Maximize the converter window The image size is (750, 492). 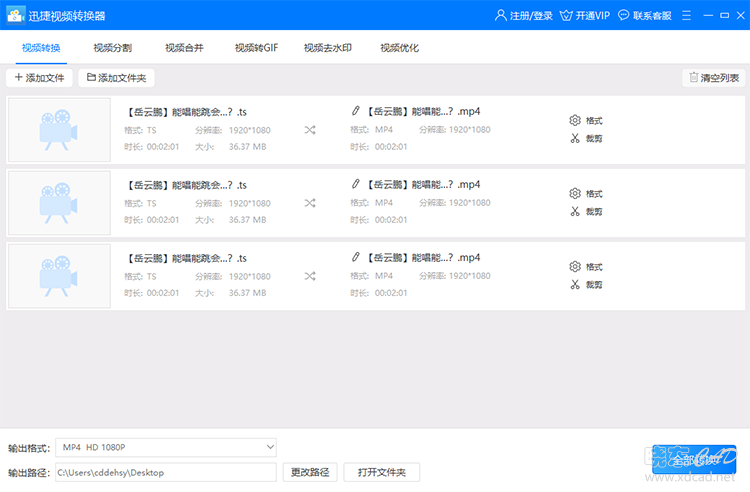point(725,15)
